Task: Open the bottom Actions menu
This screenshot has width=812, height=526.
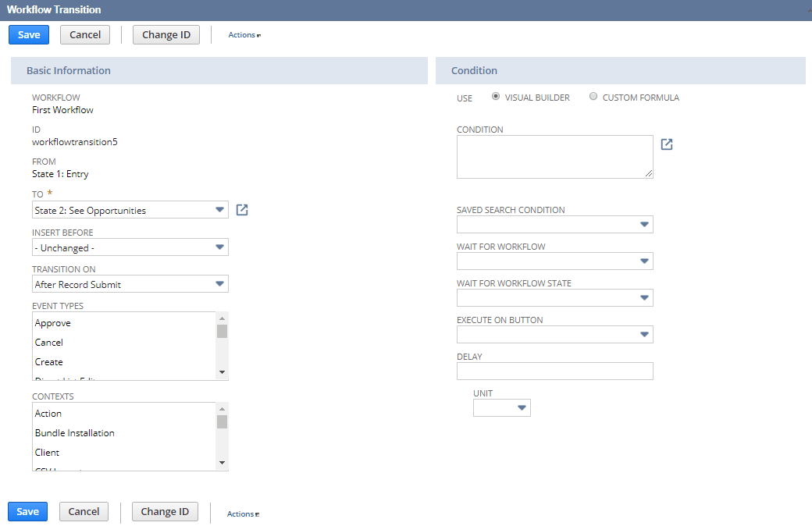Action: [x=243, y=514]
